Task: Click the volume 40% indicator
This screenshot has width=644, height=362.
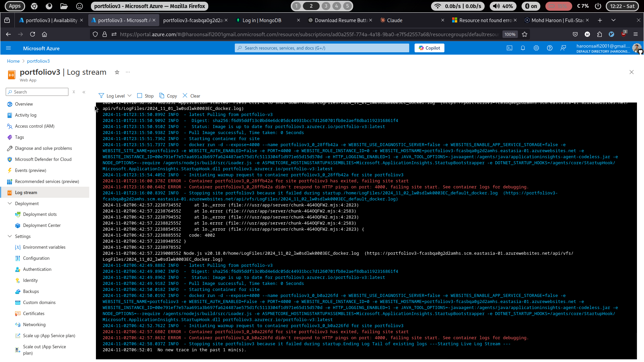Action: coord(503,6)
